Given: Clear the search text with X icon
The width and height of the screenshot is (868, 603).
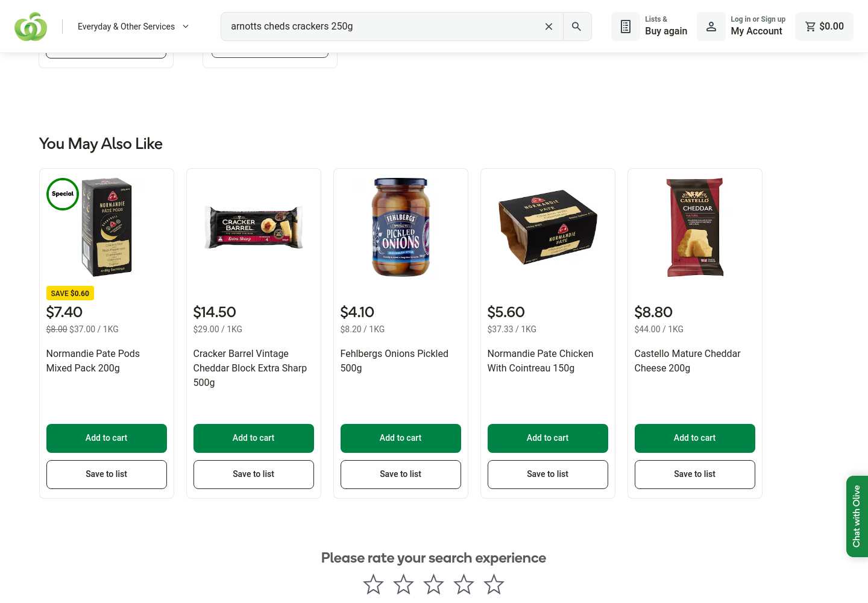Looking at the screenshot, I should click(549, 27).
